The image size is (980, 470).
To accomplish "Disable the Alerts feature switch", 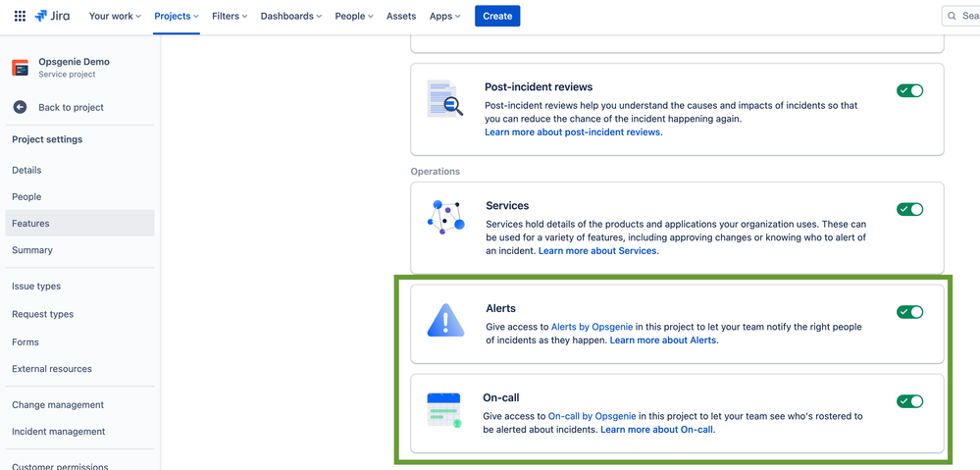I will pos(909,312).
